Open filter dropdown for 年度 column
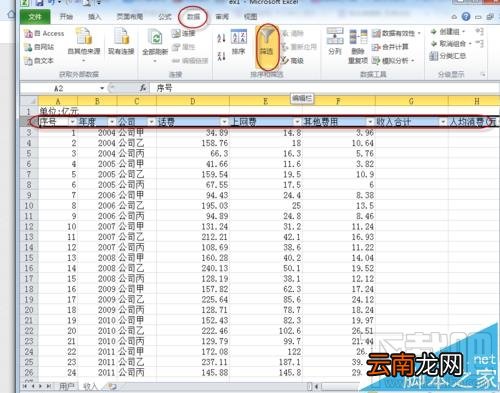This screenshot has width=500, height=393. click(x=112, y=122)
